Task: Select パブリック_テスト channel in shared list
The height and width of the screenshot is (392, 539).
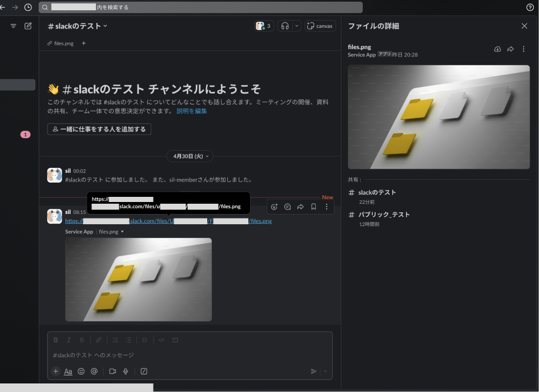Action: [384, 215]
